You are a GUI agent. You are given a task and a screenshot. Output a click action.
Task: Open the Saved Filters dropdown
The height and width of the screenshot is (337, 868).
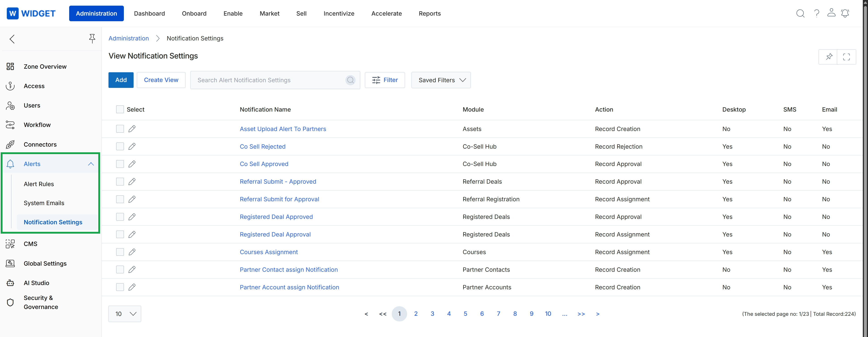coord(441,80)
